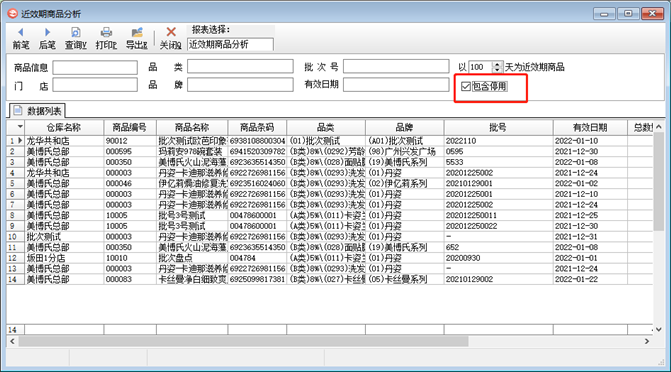Click the vertical scrollbar down arrow
The height and width of the screenshot is (372, 671).
(659, 329)
